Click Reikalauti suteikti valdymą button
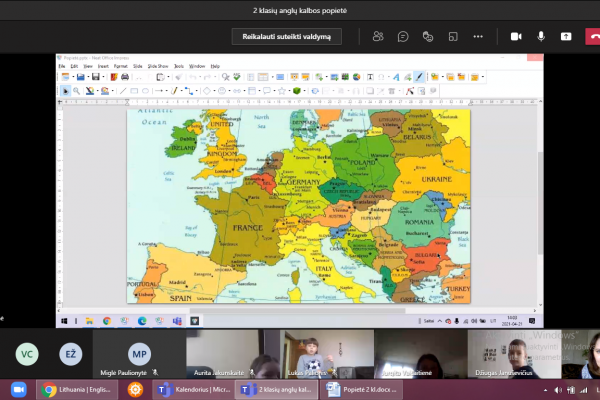 tap(287, 37)
